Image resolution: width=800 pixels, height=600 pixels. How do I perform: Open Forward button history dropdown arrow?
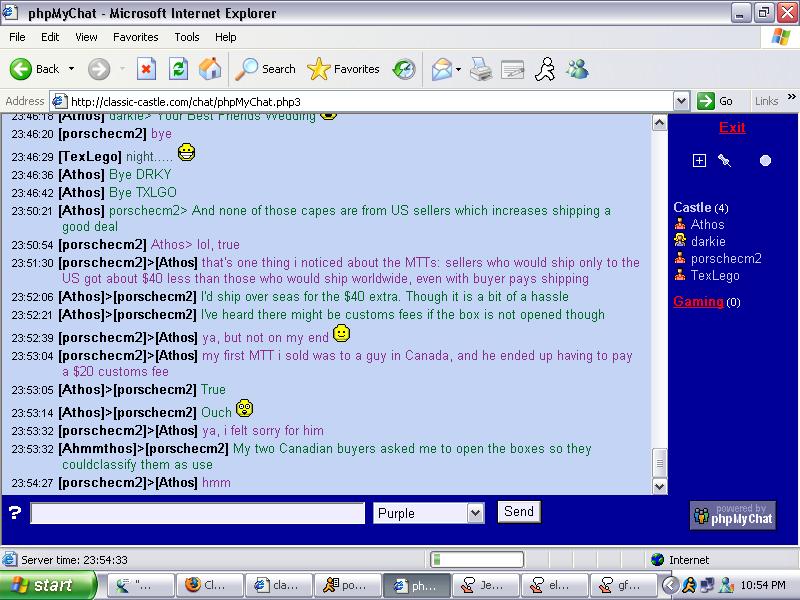pyautogui.click(x=122, y=69)
